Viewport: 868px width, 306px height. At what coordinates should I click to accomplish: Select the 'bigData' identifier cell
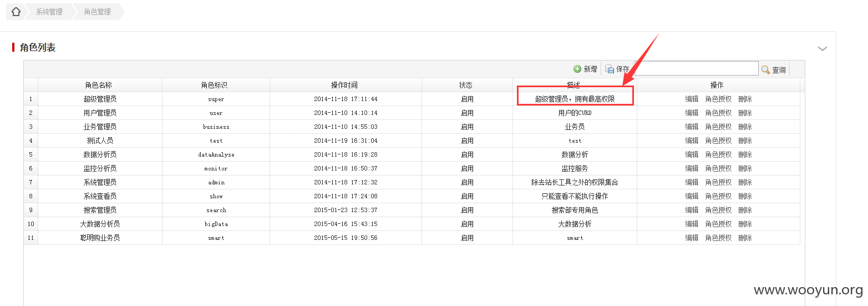(216, 224)
